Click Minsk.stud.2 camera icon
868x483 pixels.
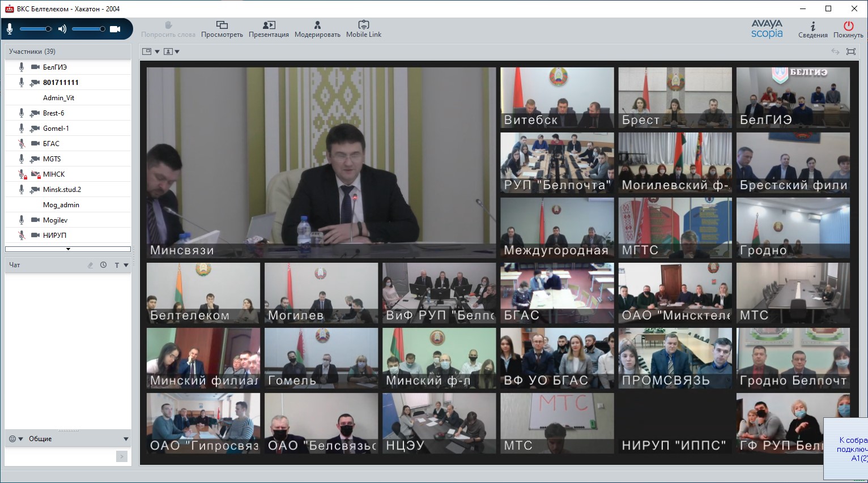[35, 189]
